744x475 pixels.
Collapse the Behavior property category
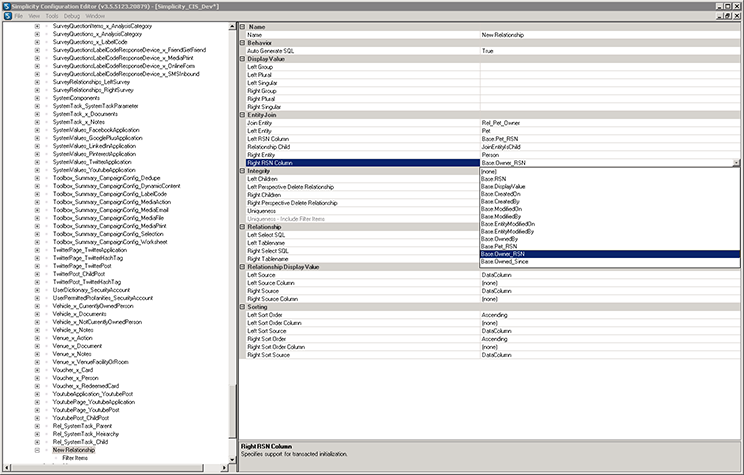tap(242, 43)
